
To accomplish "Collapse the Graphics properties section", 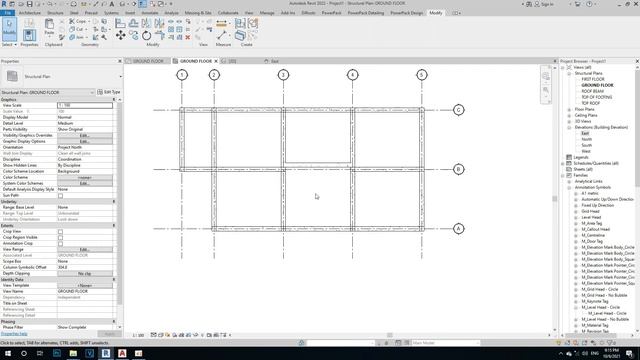I will (x=114, y=100).
